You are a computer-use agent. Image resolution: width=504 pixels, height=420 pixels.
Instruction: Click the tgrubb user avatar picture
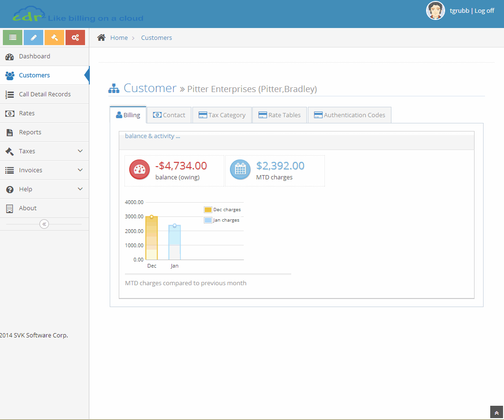[x=436, y=10]
